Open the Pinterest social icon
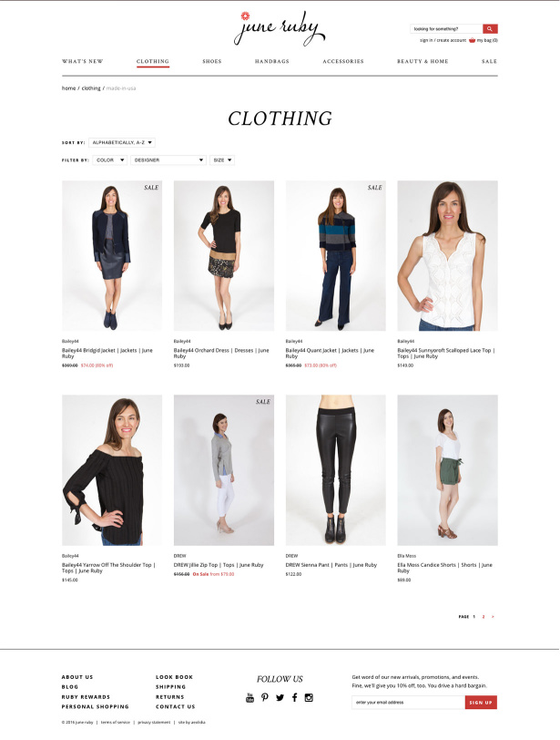Viewport: 560px width, 740px height. (x=265, y=697)
